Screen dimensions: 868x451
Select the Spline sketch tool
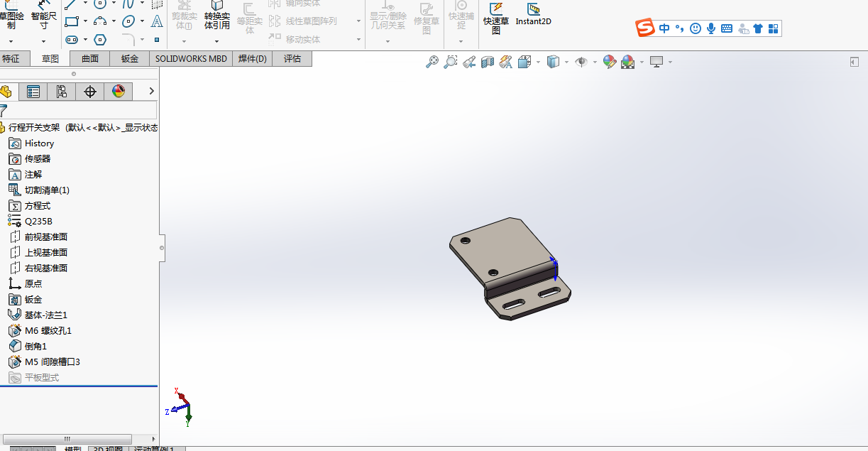tap(128, 4)
